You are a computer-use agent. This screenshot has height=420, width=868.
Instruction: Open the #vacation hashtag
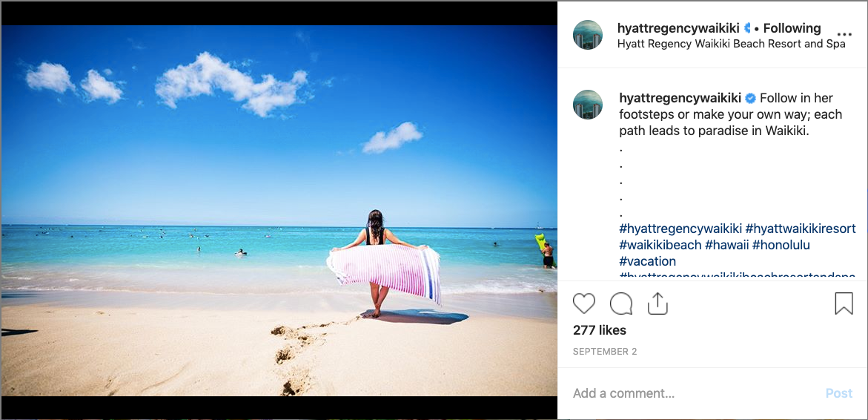pos(647,261)
